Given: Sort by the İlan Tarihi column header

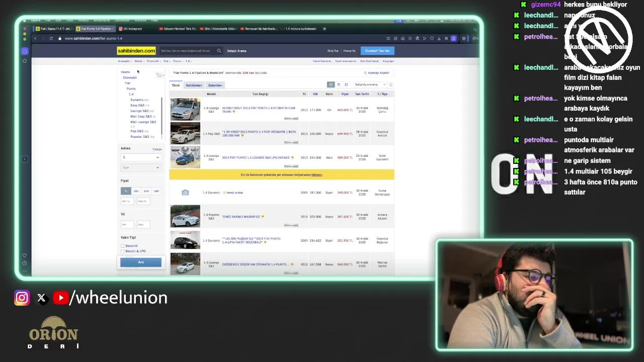Looking at the screenshot, I should 362,94.
